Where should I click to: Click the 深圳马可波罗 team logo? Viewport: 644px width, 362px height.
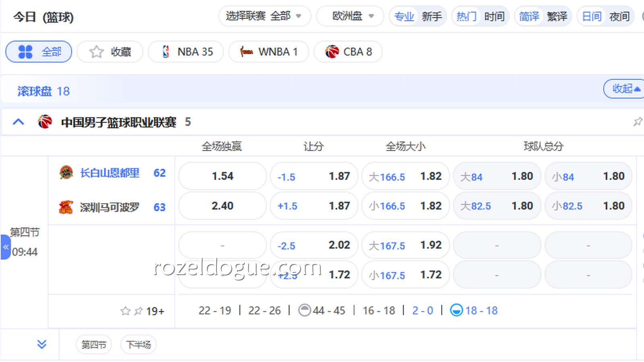pos(66,207)
